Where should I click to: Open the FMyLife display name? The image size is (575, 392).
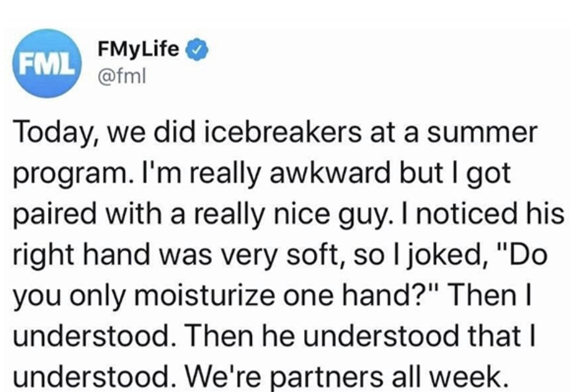click(x=138, y=50)
